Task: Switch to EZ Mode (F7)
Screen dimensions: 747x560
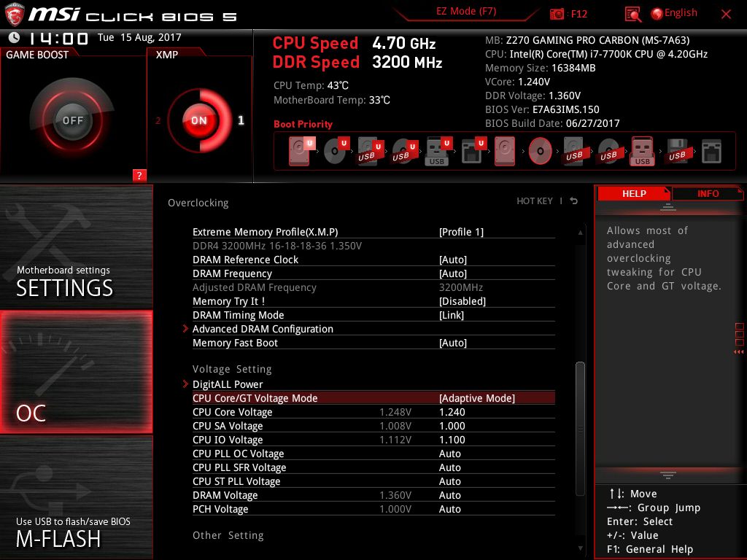Action: [466, 12]
